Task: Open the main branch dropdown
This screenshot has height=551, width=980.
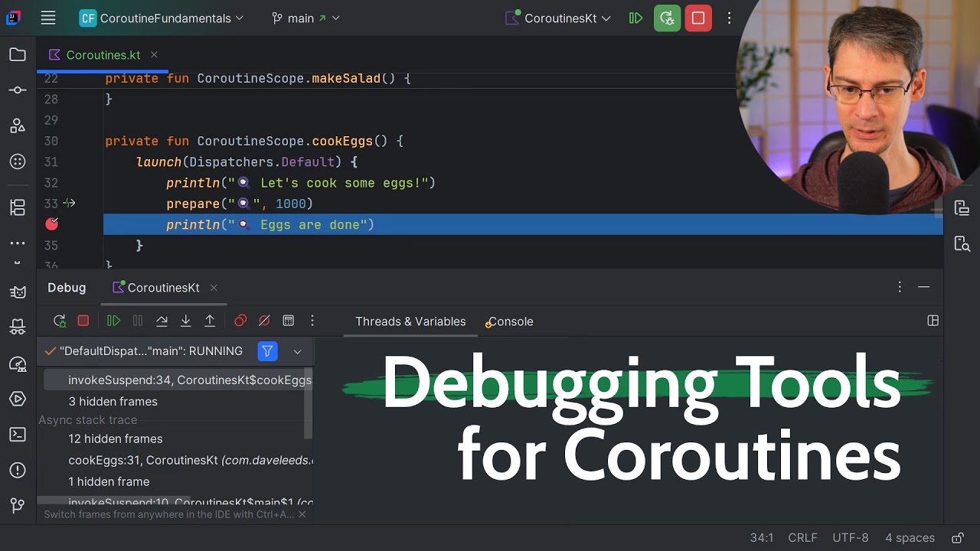Action: 305,18
